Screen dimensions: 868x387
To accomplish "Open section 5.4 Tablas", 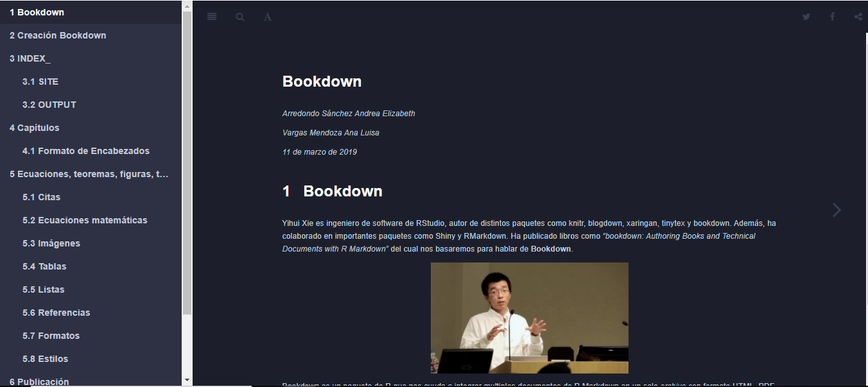I will coord(44,266).
